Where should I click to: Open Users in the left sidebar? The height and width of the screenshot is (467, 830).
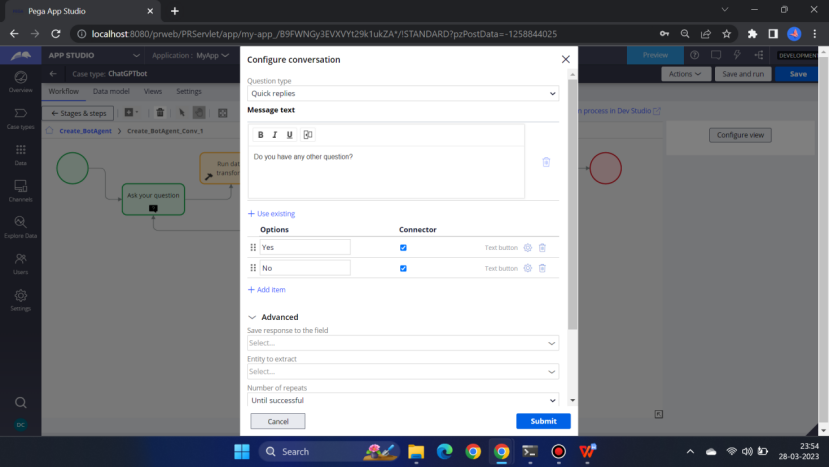(x=21, y=264)
